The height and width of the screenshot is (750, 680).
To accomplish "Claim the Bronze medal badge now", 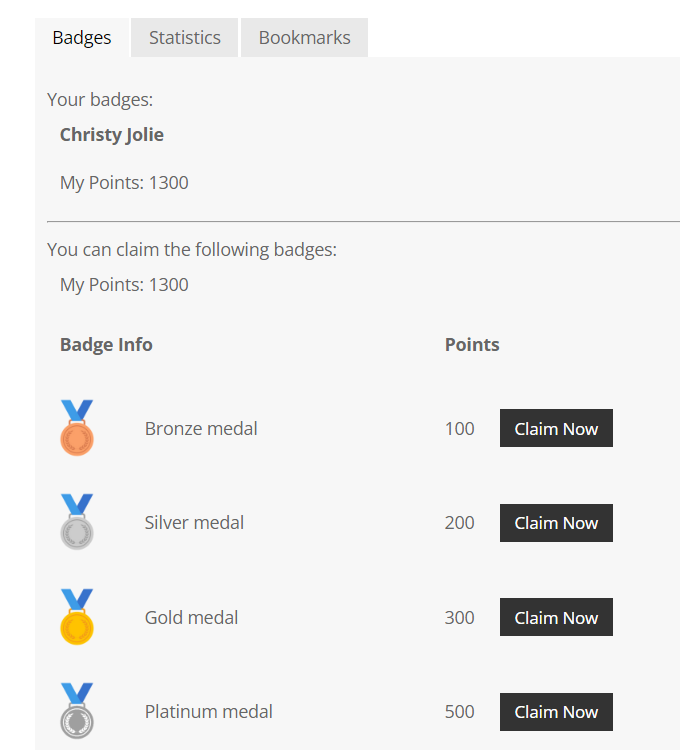I will (x=556, y=428).
